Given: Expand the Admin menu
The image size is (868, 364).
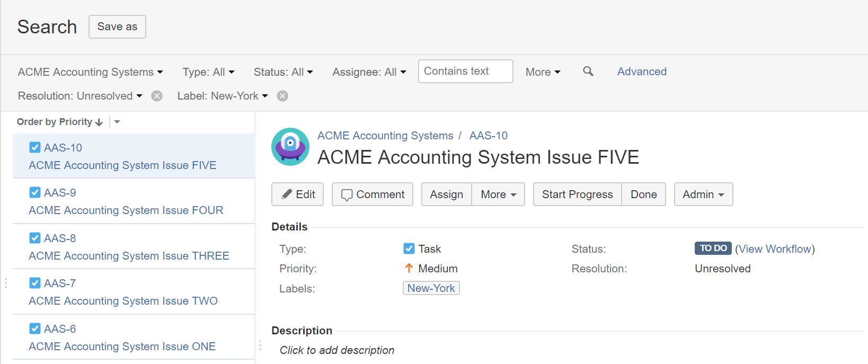Looking at the screenshot, I should [x=703, y=194].
